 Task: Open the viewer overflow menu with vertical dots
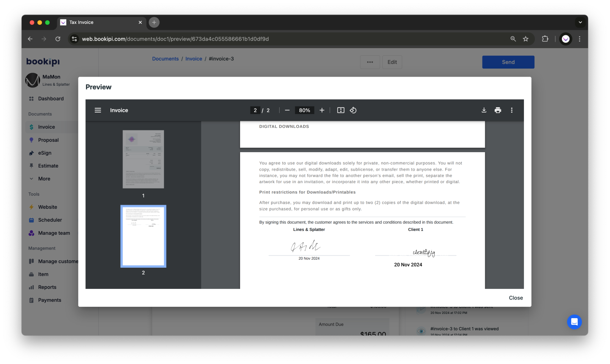coord(512,110)
